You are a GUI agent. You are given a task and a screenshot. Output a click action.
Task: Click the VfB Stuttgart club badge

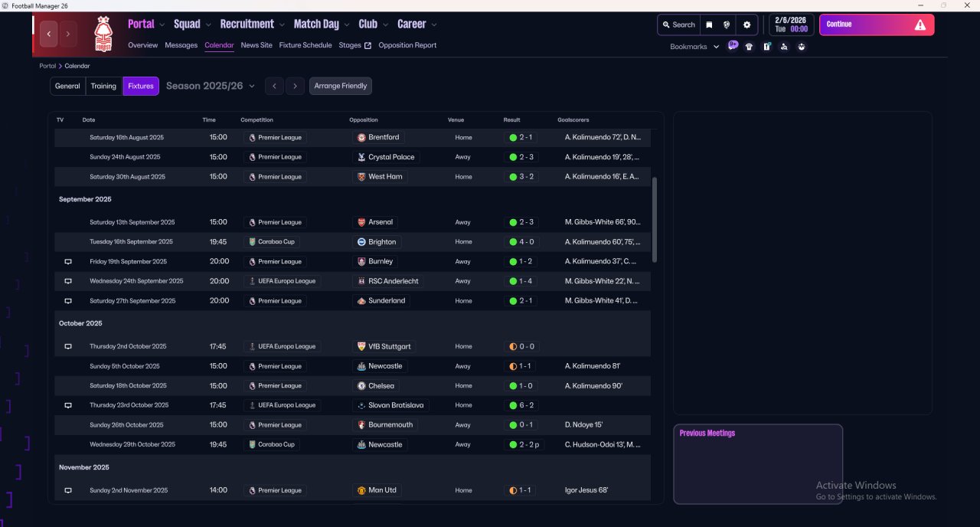(x=361, y=346)
